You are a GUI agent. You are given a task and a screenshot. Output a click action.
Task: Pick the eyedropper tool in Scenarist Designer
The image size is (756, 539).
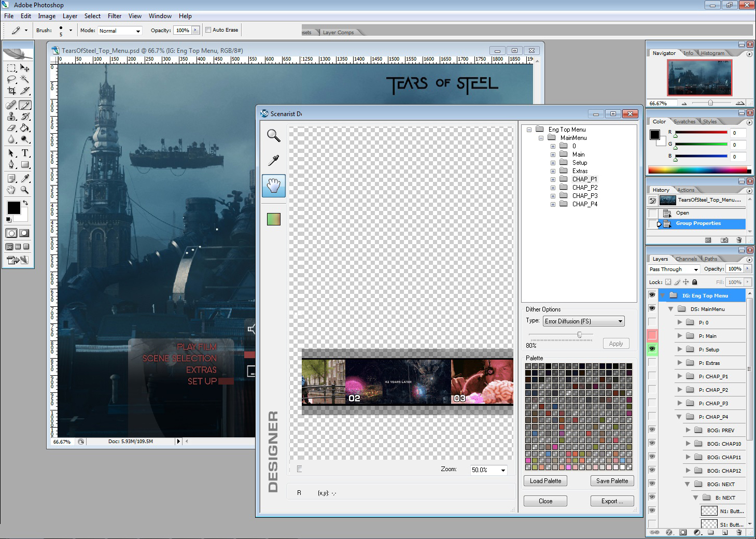tap(273, 160)
